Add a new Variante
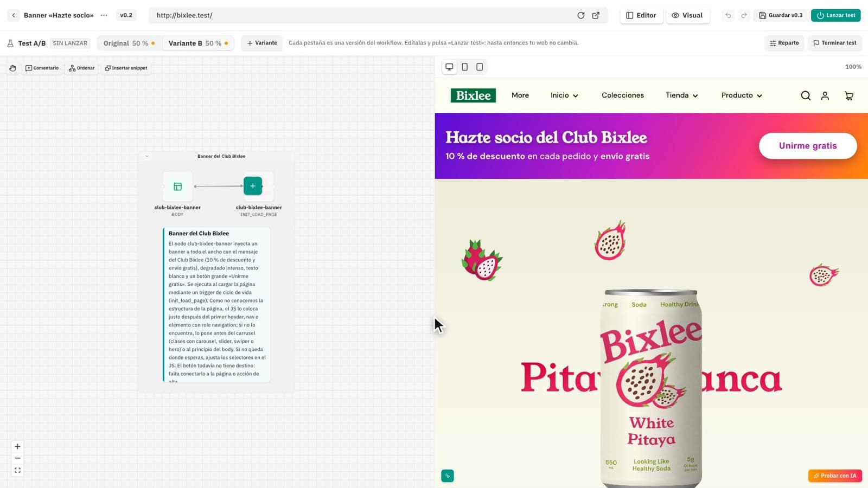Image resolution: width=868 pixels, height=488 pixels. tap(262, 43)
